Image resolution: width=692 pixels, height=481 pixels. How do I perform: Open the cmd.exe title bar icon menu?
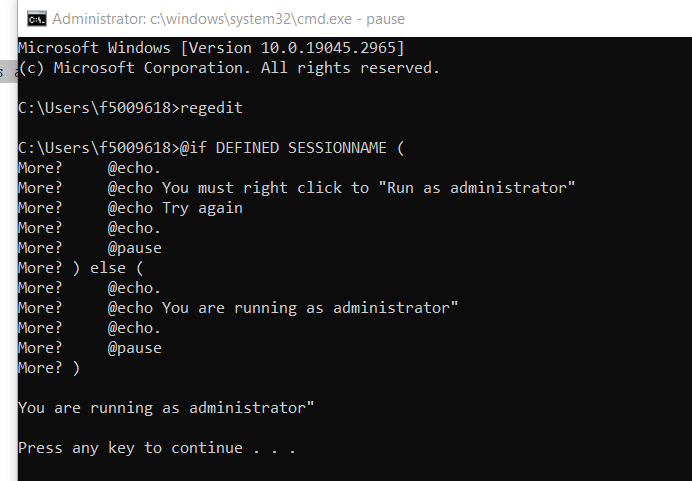pos(37,19)
